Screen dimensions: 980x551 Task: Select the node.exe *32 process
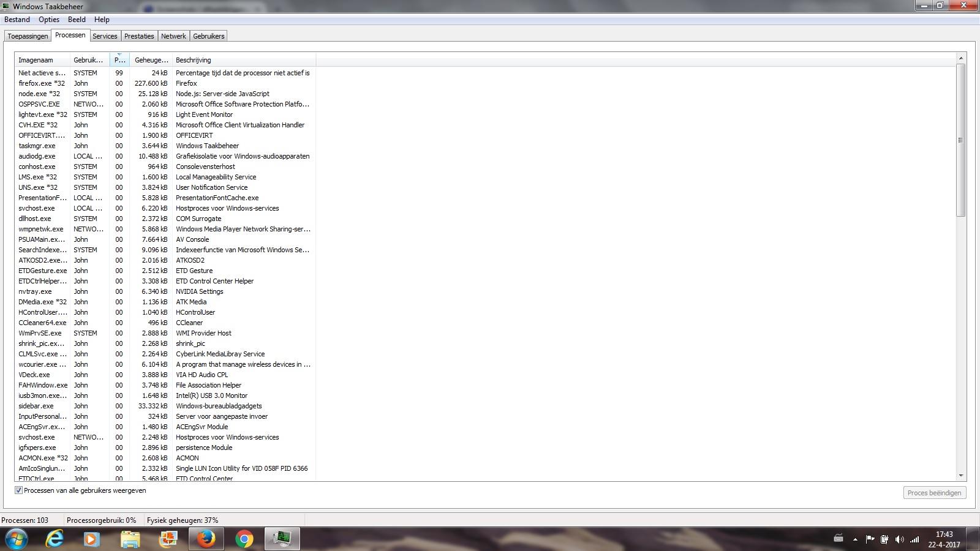tap(165, 94)
